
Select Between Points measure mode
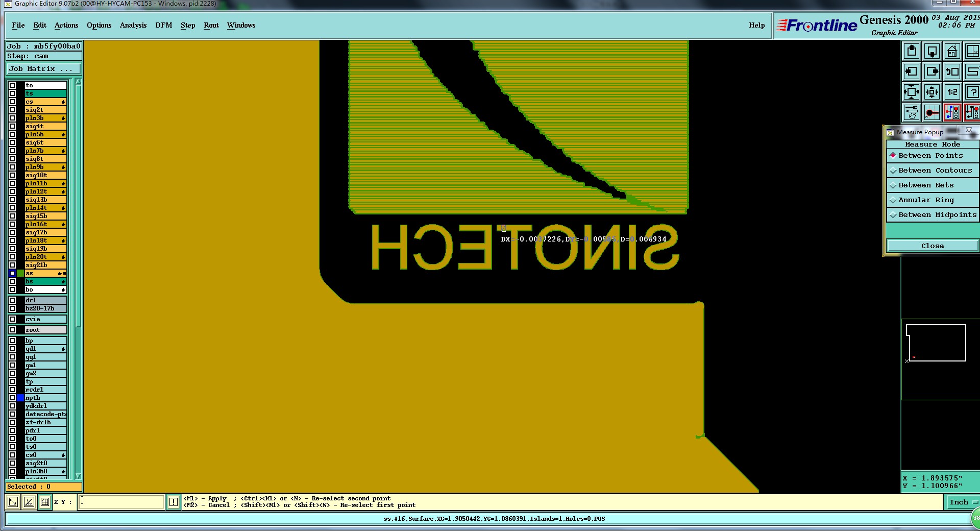coord(933,155)
